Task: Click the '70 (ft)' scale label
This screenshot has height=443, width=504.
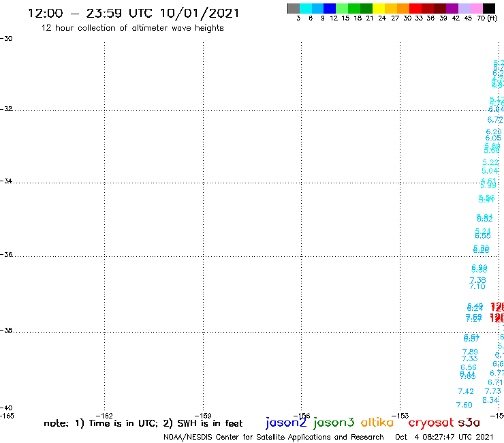Action: (487, 18)
